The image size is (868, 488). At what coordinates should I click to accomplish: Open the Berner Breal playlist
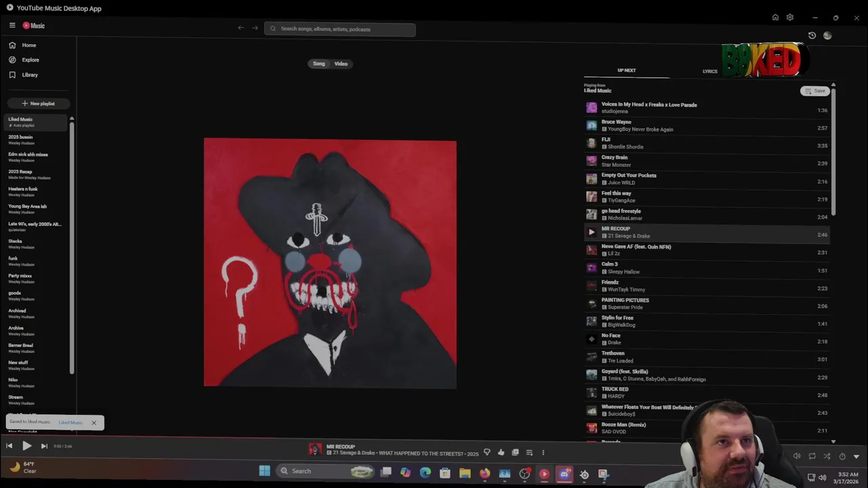pos(37,348)
